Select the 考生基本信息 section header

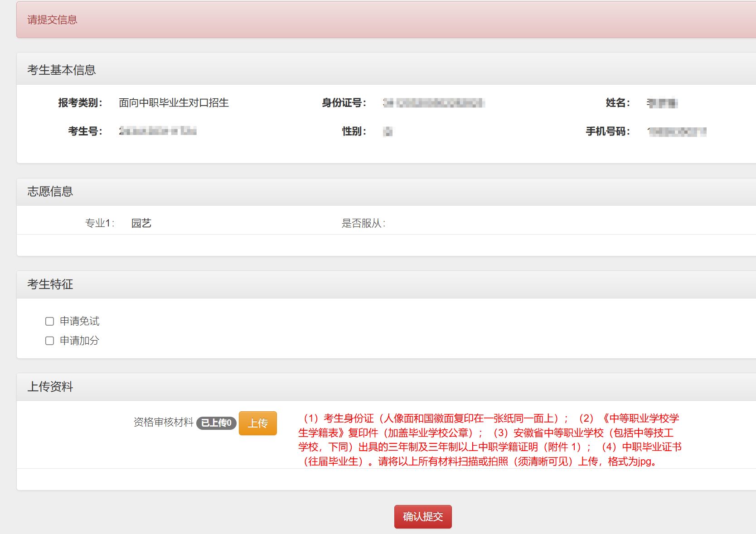[62, 70]
